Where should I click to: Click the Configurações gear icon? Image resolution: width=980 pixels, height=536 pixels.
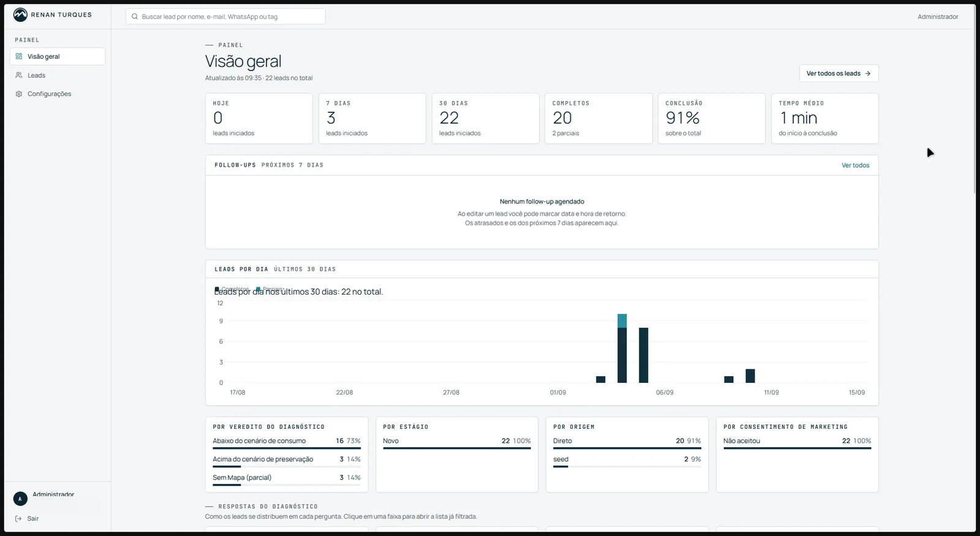click(x=19, y=94)
